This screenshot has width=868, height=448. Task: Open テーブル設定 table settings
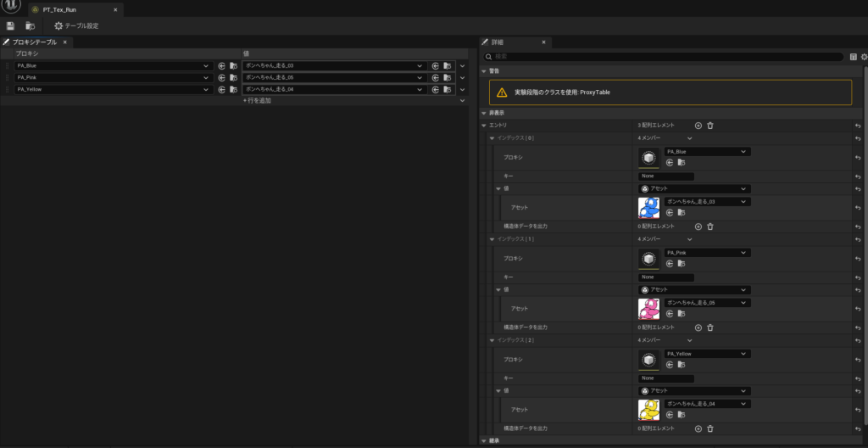click(76, 26)
